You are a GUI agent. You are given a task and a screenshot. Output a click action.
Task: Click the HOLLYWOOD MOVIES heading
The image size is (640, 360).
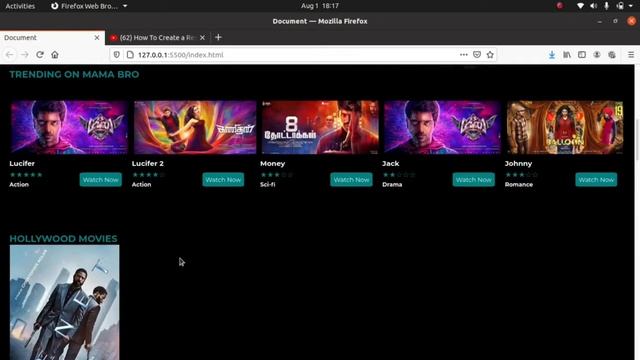pyautogui.click(x=63, y=239)
